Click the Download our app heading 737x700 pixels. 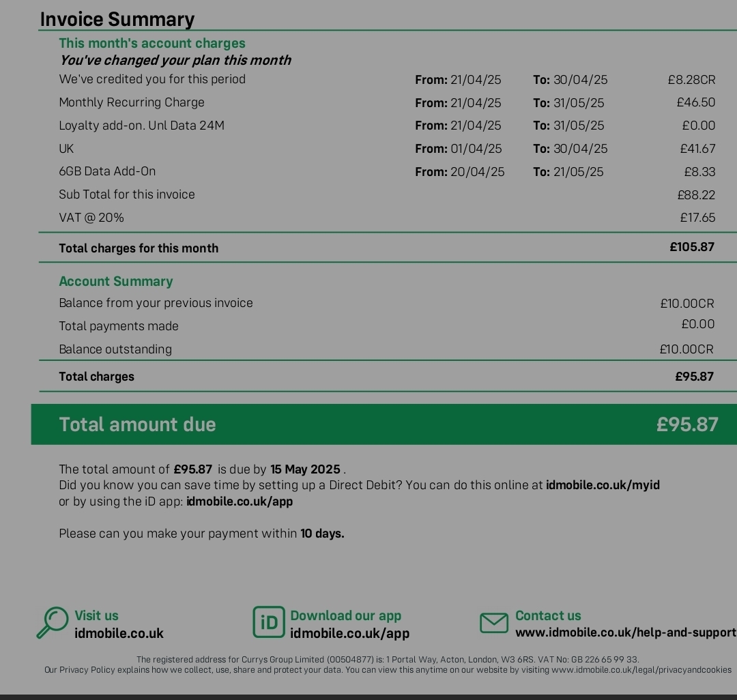coord(345,615)
